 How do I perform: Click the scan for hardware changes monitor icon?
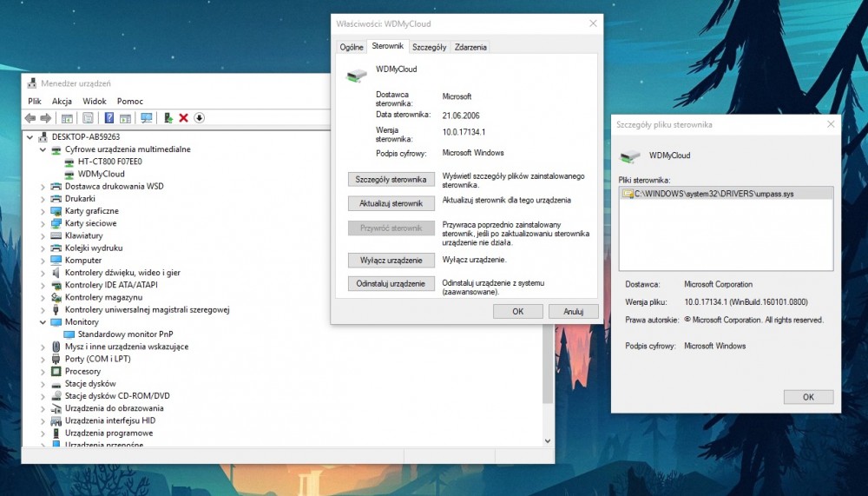147,118
